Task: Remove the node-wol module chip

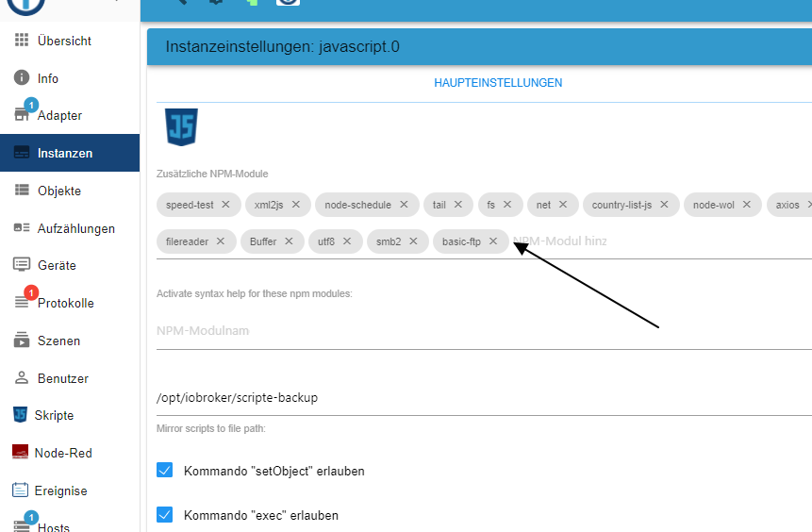Action: point(747,205)
